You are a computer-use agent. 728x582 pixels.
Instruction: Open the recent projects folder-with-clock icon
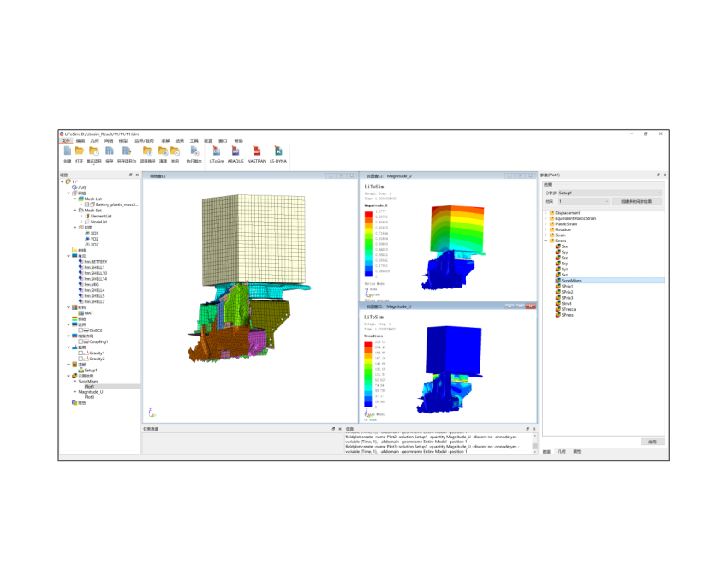[94, 151]
